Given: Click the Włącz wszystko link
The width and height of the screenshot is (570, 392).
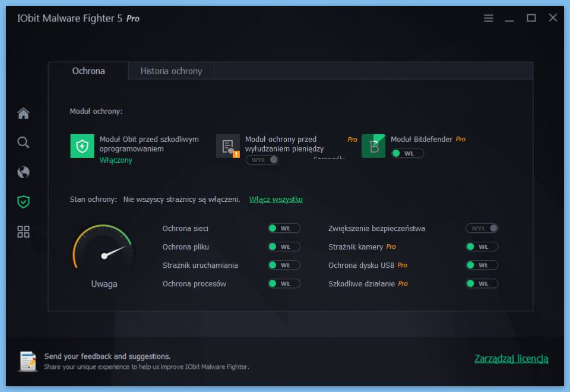Looking at the screenshot, I should coord(276,200).
